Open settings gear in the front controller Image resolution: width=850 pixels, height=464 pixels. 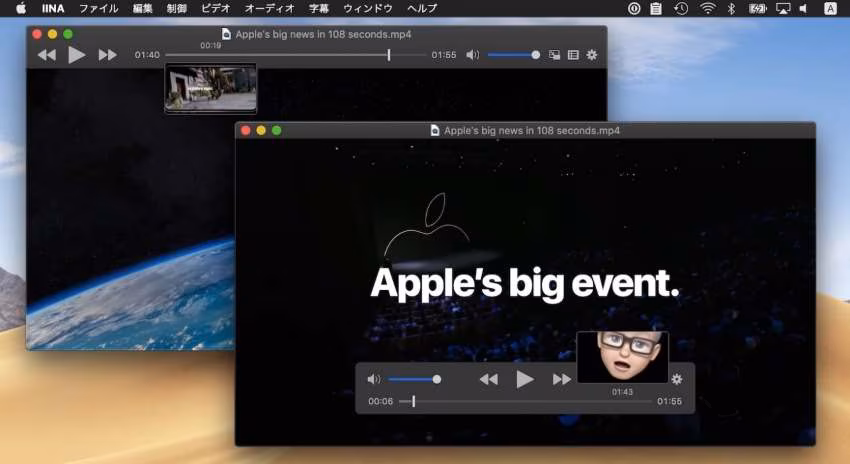677,379
